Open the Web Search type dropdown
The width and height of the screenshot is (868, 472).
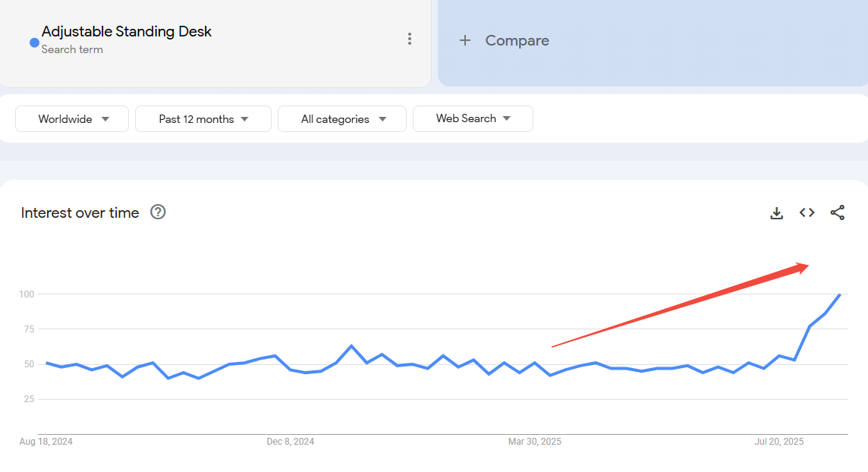point(473,118)
